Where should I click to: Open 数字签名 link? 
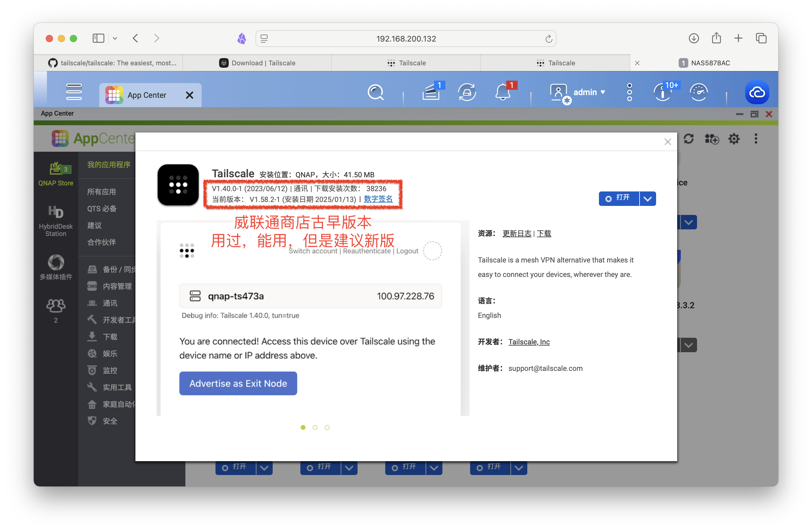378,199
